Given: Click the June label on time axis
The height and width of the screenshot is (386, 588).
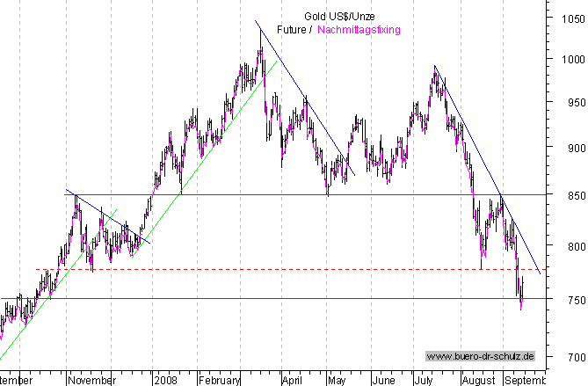Looking at the screenshot, I should pyautogui.click(x=383, y=381).
